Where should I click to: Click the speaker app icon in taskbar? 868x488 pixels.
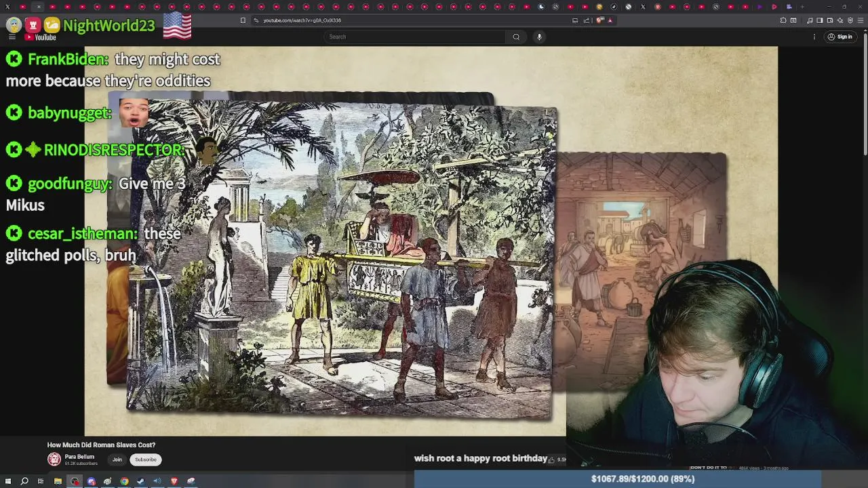(x=157, y=481)
